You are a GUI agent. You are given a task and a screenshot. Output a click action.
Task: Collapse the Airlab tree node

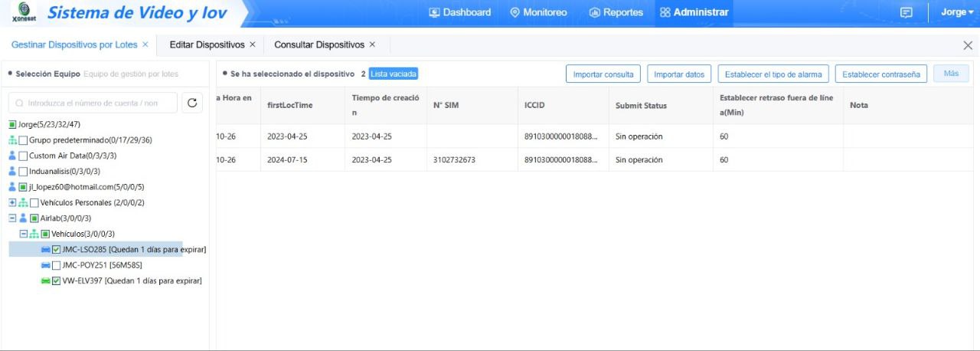pos(12,218)
